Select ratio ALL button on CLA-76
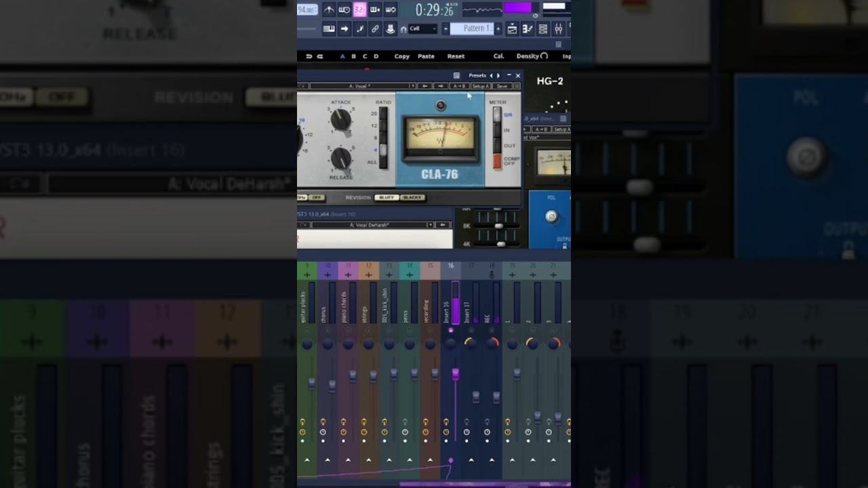 coord(382,162)
